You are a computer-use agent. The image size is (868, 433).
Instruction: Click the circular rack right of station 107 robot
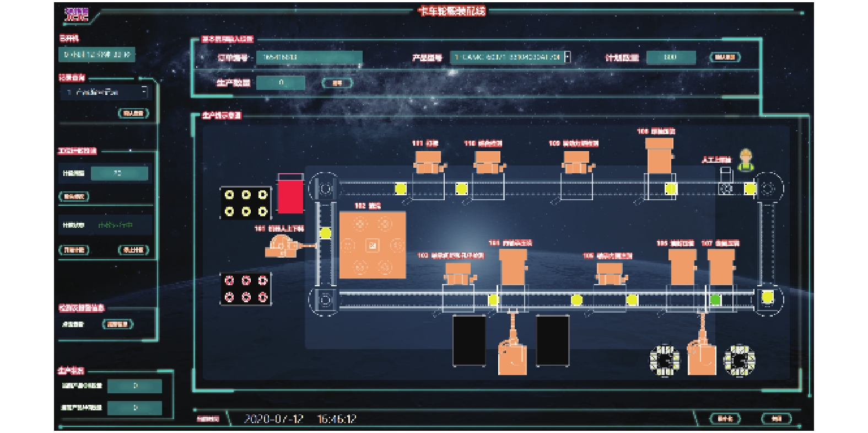point(738,360)
